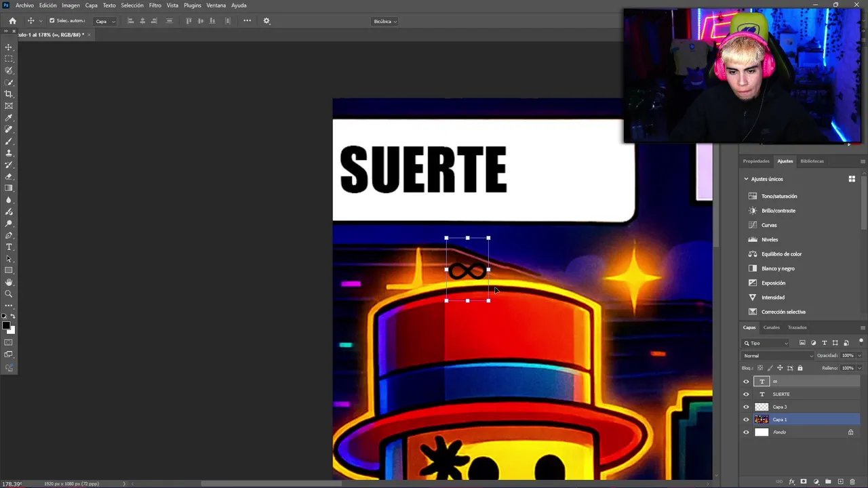
Task: Add a Niveles adjustment
Action: 770,239
